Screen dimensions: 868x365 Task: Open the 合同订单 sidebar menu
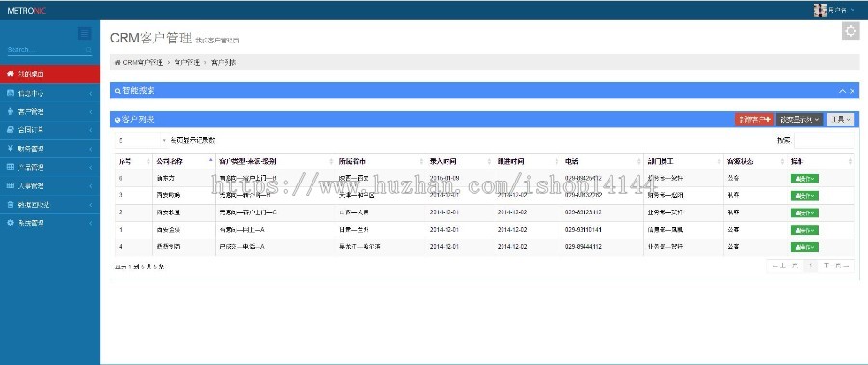coord(50,130)
